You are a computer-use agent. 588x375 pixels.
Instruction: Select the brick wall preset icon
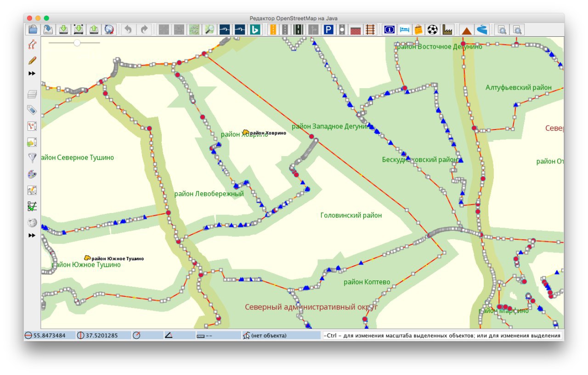coord(356,29)
